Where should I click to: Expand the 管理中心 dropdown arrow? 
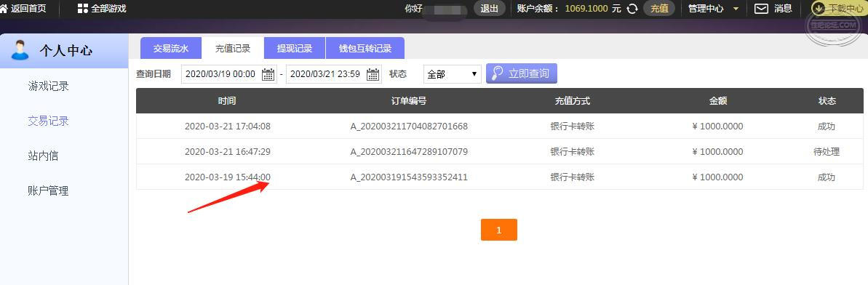pos(736,9)
